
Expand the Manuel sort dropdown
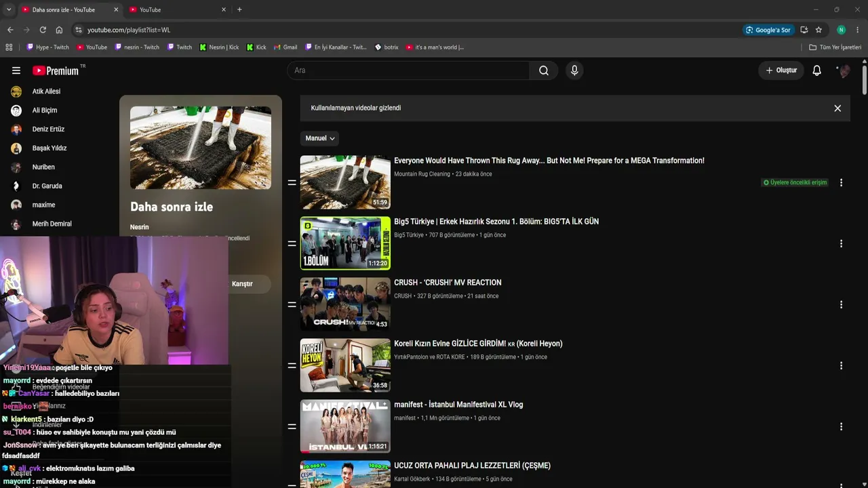(x=319, y=138)
